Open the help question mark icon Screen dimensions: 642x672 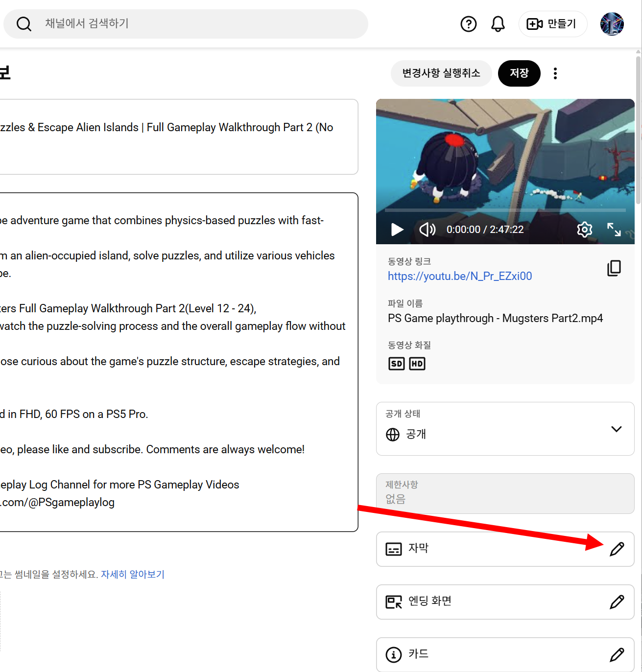pos(469,23)
